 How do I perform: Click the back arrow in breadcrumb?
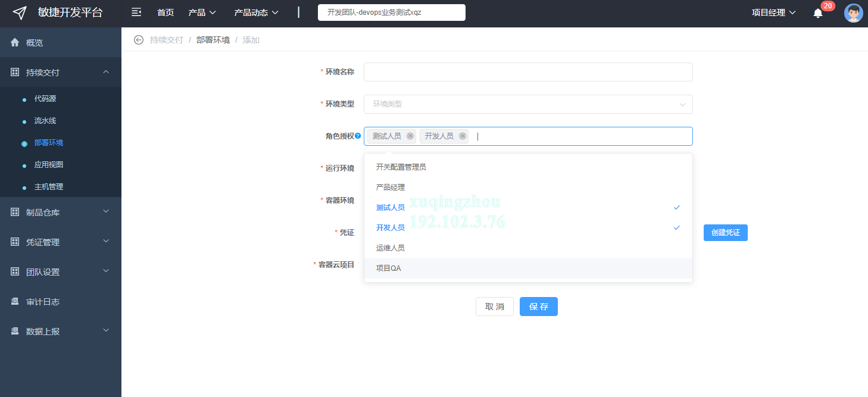point(139,40)
